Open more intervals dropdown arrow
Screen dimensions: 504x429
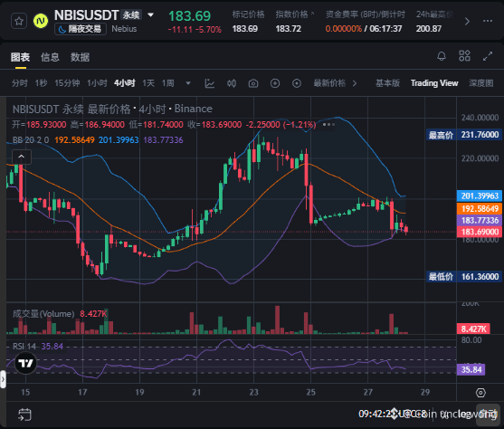point(188,83)
